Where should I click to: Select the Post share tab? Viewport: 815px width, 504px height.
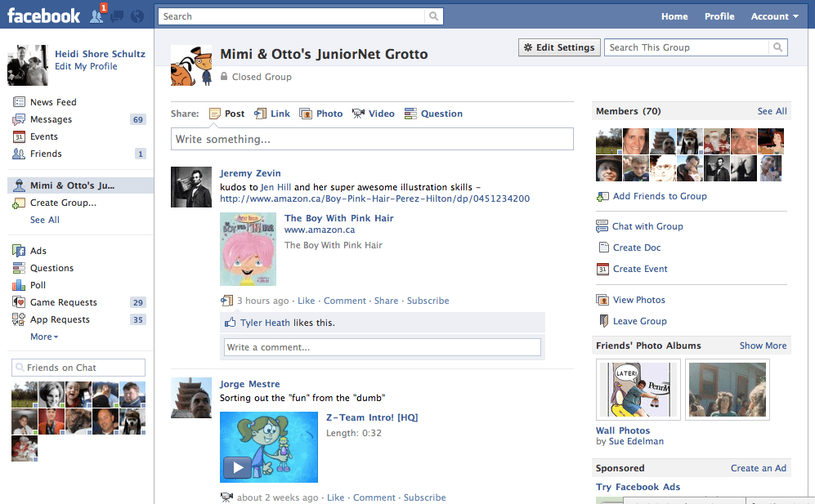[226, 114]
